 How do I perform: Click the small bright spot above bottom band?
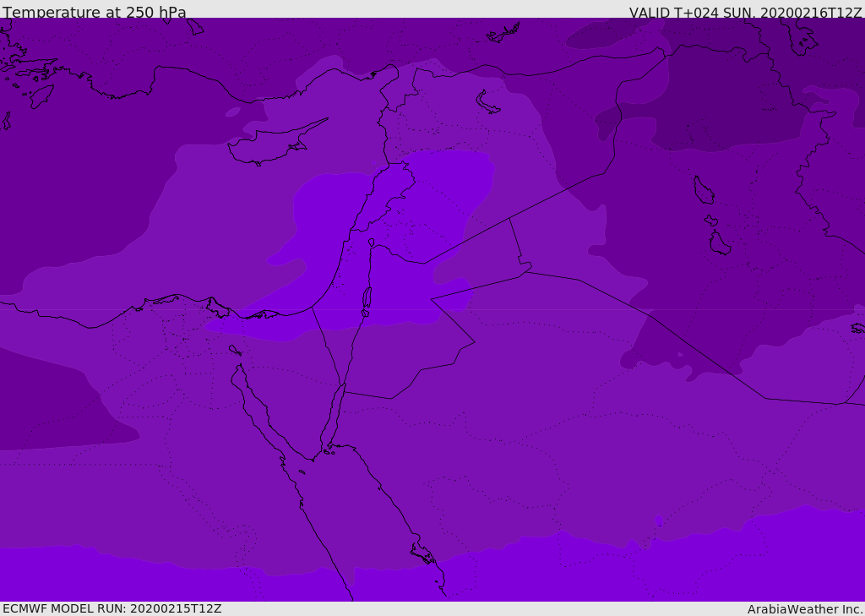point(659,521)
